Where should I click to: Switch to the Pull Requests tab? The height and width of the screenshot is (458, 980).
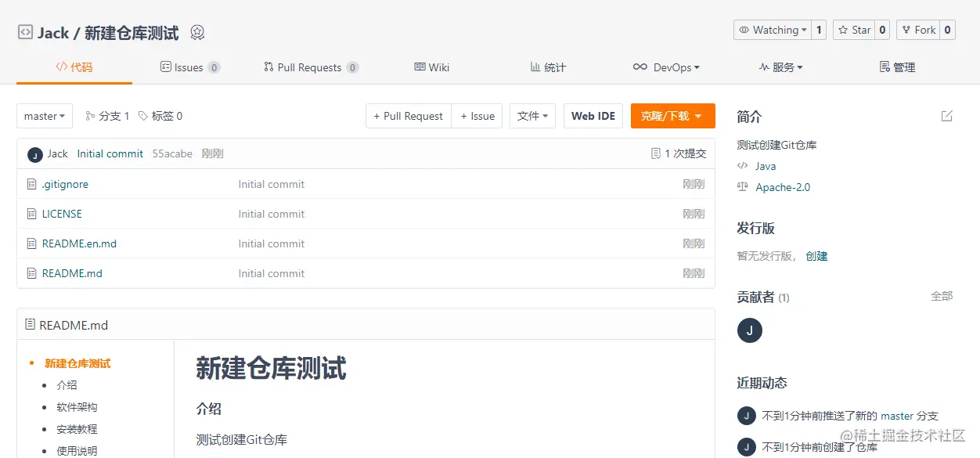(312, 67)
